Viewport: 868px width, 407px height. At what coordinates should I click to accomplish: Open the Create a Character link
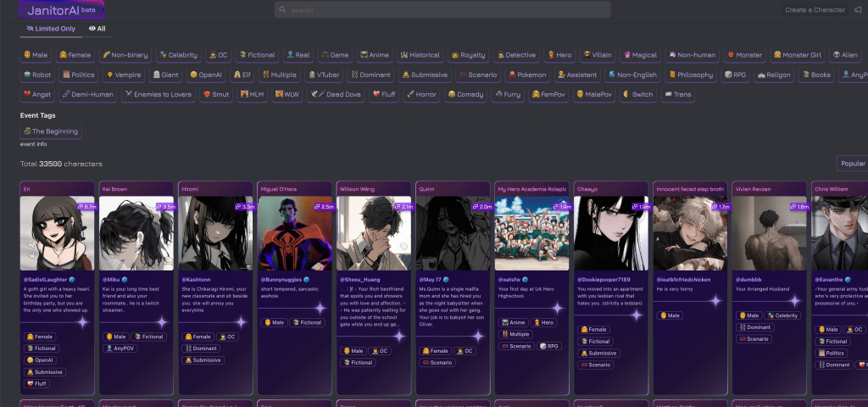pos(815,10)
